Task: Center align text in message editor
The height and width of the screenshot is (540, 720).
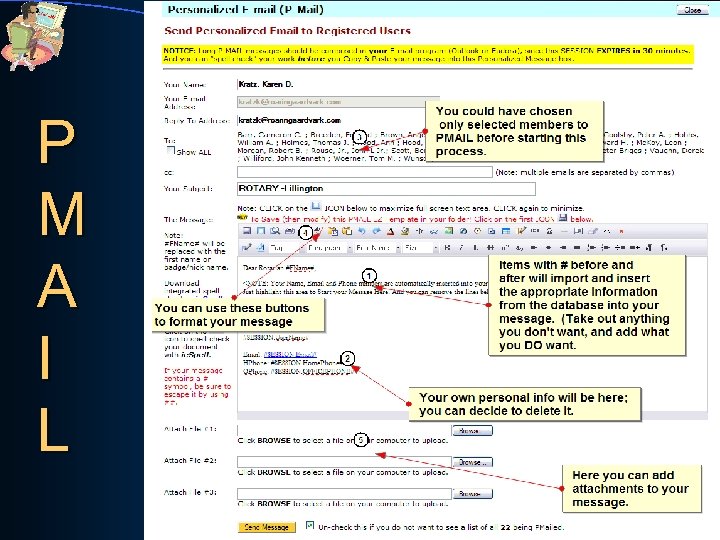Action: pyautogui.click(x=548, y=248)
